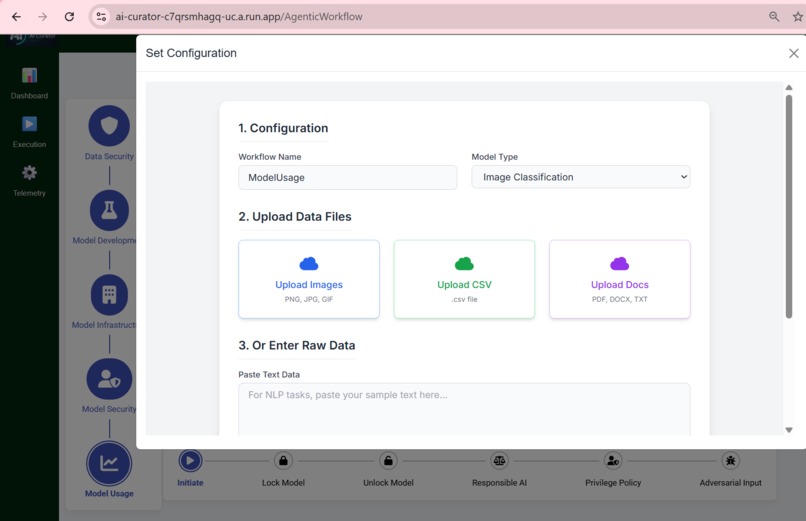The image size is (806, 521).
Task: Select the address bar URL
Action: tap(239, 16)
